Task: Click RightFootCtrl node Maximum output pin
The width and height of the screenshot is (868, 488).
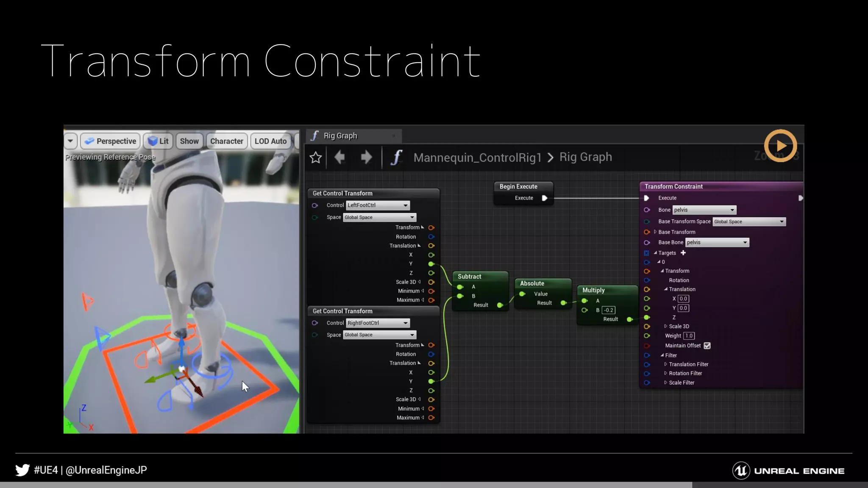Action: pos(431,418)
